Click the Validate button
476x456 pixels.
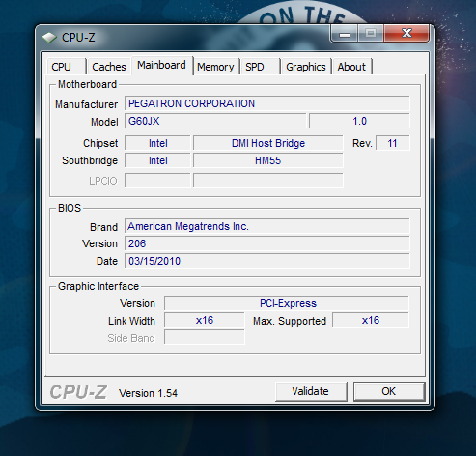[311, 391]
